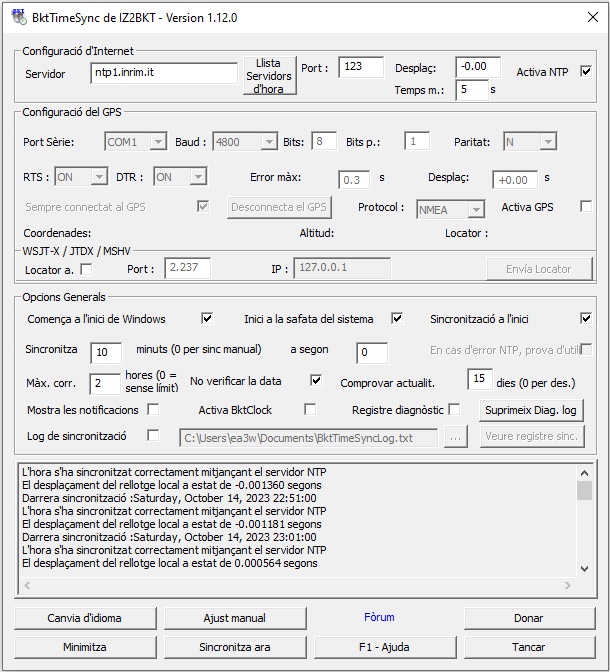
Task: Click log horizontal scroll left arrow
Action: pos(27,585)
